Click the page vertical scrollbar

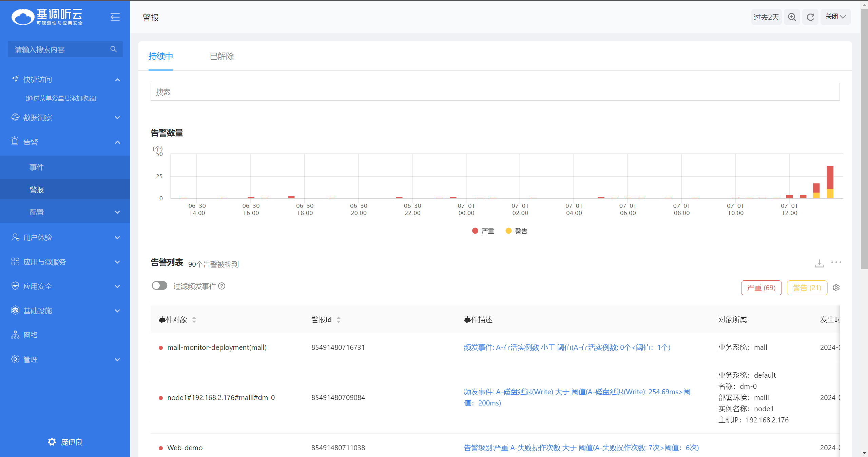[x=864, y=139]
